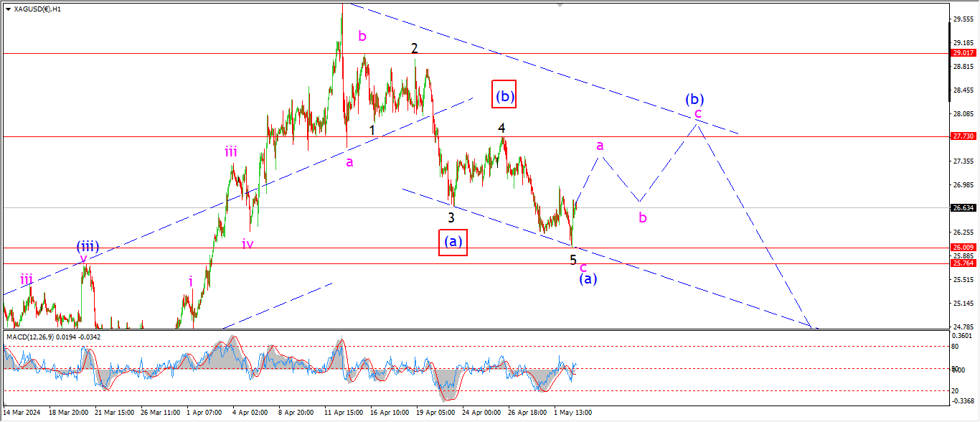The image size is (980, 422).
Task: Select the red 27.730 price tag
Action: point(962,136)
